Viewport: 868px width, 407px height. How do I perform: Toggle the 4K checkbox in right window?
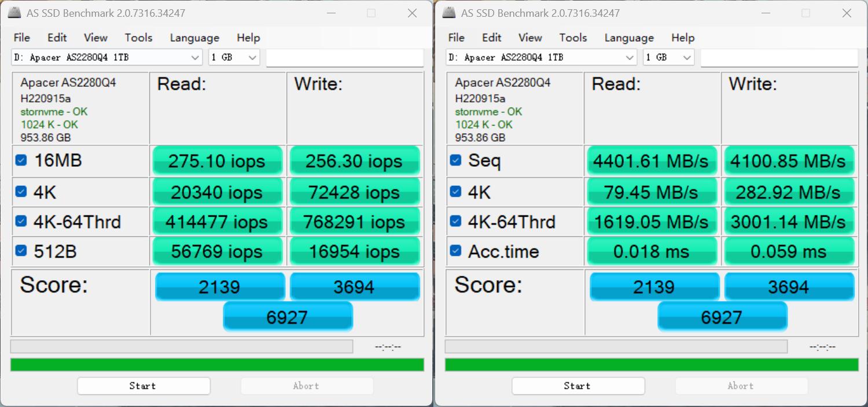(x=455, y=191)
